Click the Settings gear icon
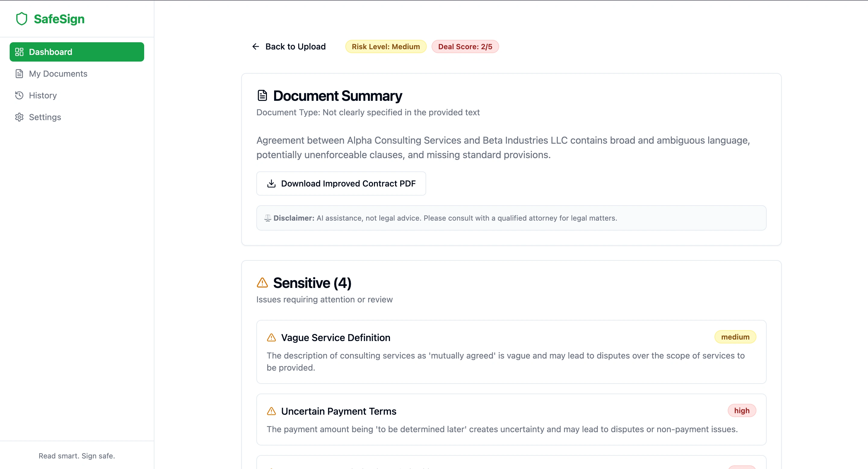Image resolution: width=868 pixels, height=469 pixels. (x=19, y=117)
